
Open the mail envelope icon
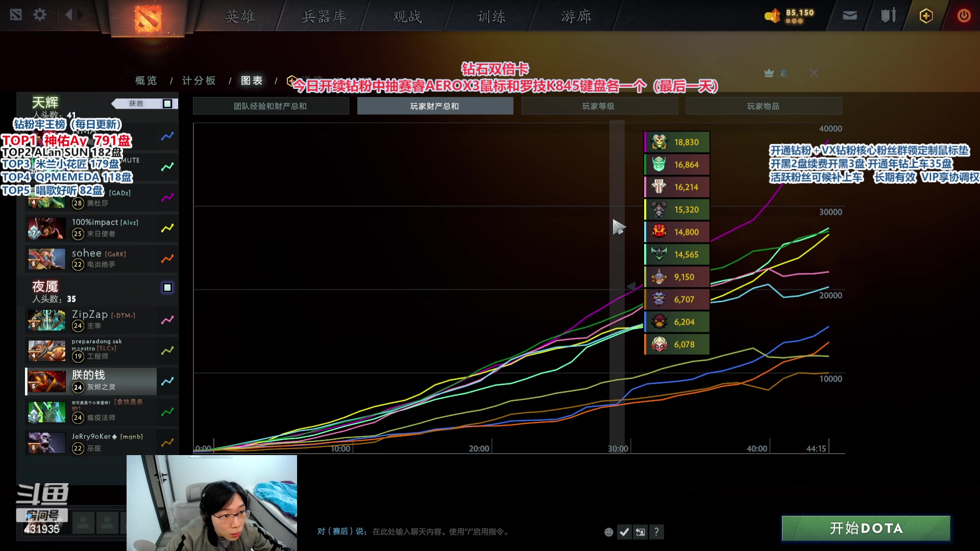(x=849, y=16)
